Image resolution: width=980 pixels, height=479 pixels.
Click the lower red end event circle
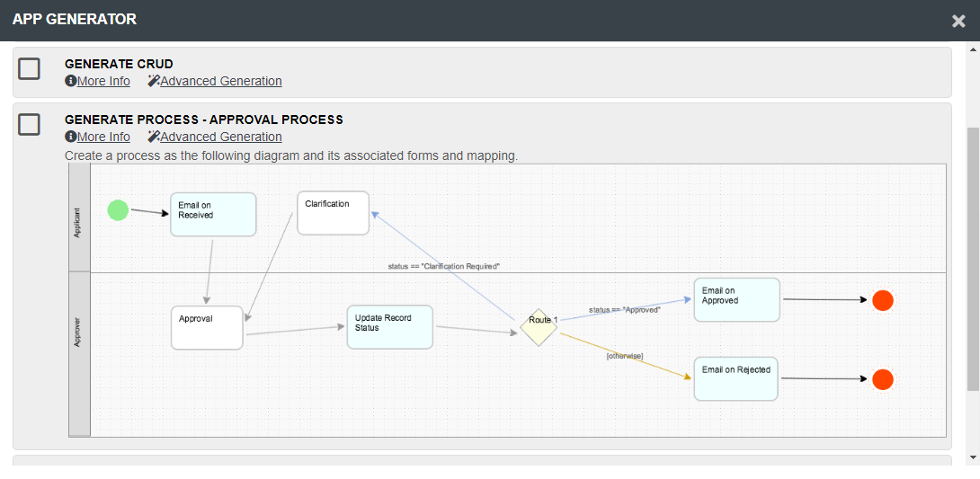tap(883, 379)
